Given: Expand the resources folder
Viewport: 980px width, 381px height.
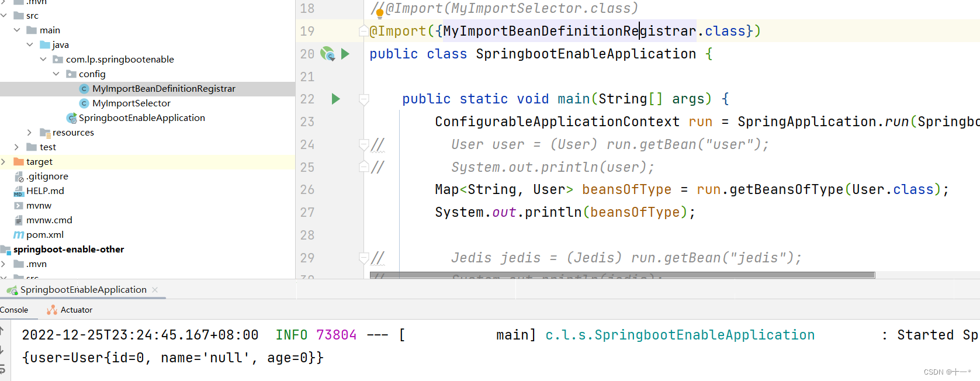Looking at the screenshot, I should pyautogui.click(x=29, y=133).
